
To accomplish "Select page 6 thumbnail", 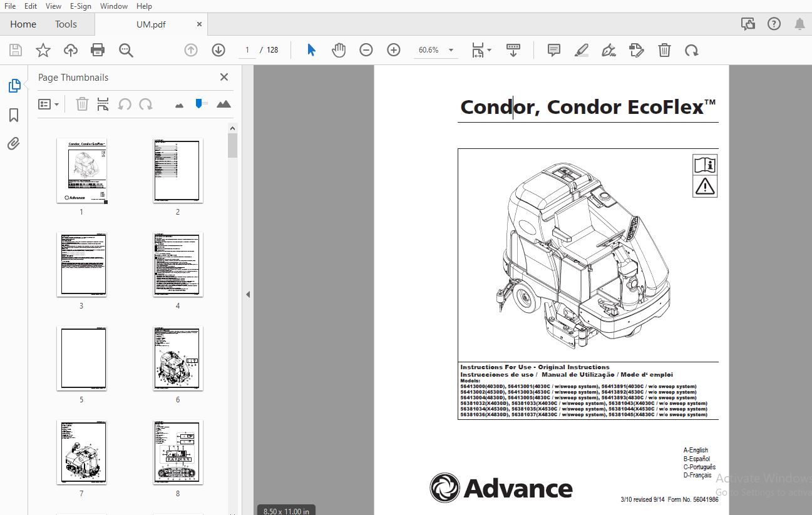I will click(178, 359).
